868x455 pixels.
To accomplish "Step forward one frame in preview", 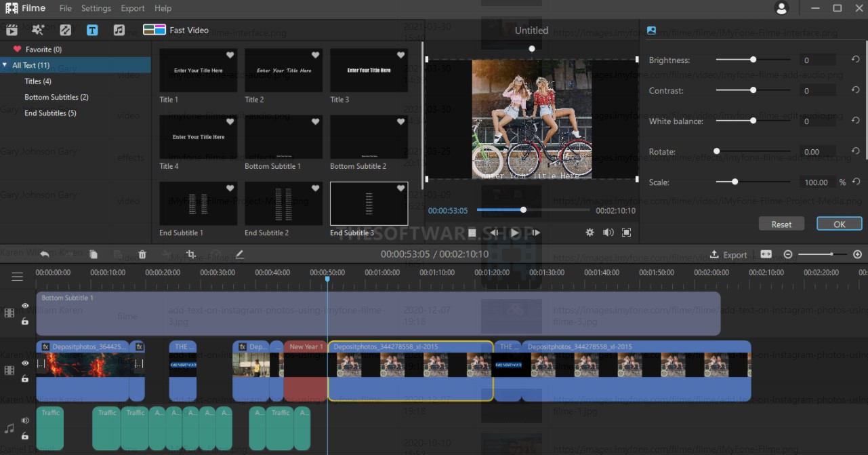I will coord(536,233).
